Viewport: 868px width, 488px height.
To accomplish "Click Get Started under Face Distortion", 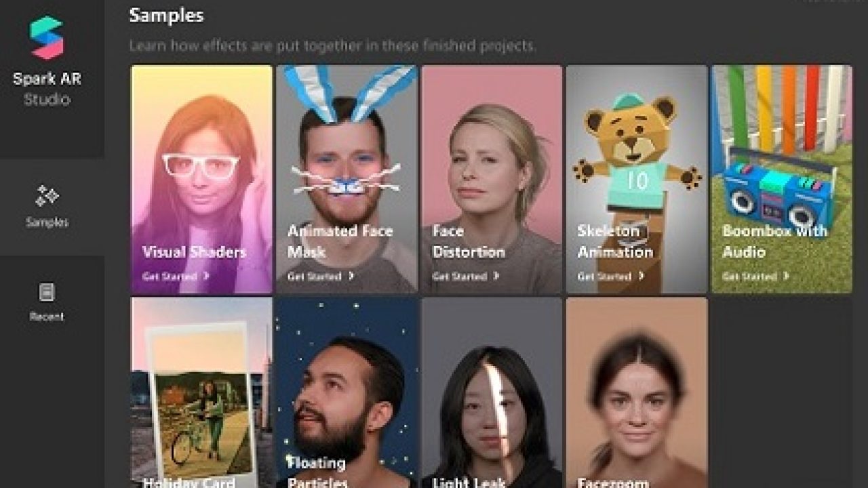I will [460, 277].
